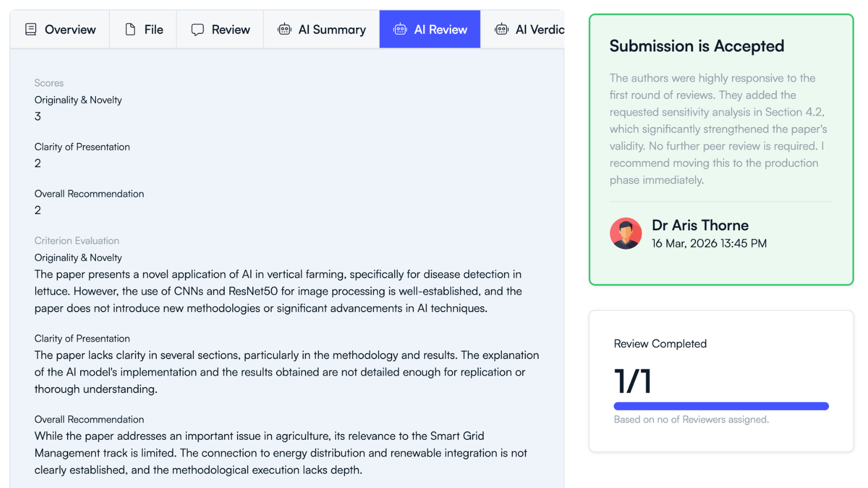Click the Review Completed progress bar
This screenshot has height=488, width=868.
[721, 406]
